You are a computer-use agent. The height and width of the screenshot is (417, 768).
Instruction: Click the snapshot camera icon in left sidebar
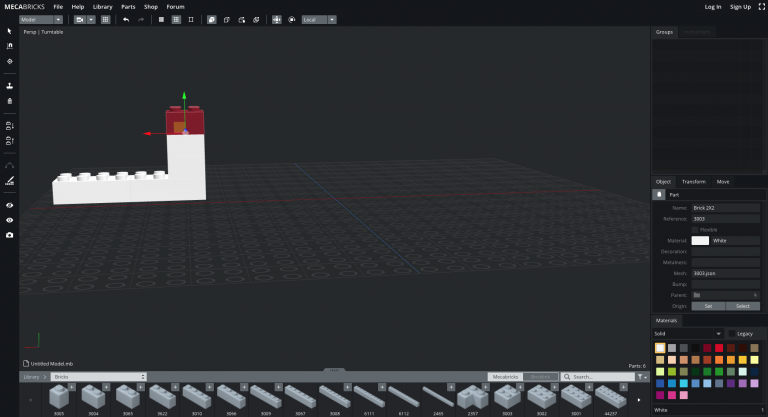pos(9,235)
